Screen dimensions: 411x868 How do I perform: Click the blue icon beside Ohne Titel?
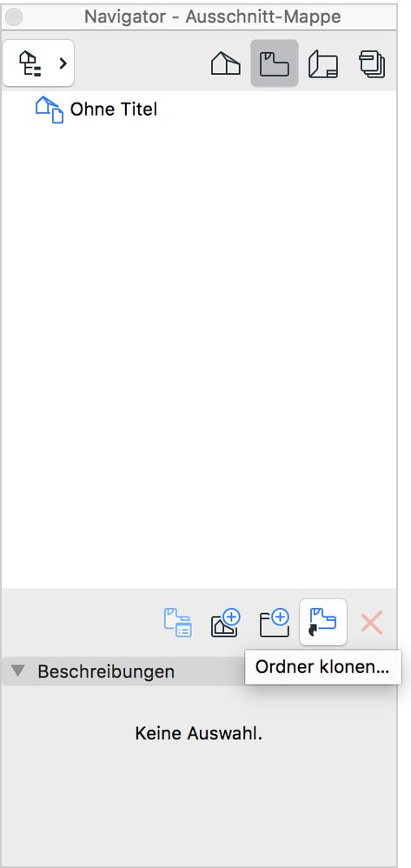[x=50, y=109]
